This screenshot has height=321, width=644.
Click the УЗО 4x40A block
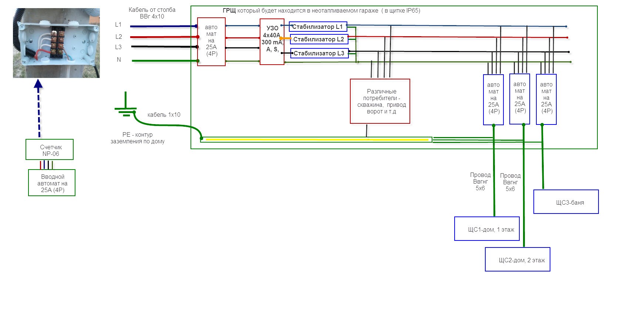(272, 42)
